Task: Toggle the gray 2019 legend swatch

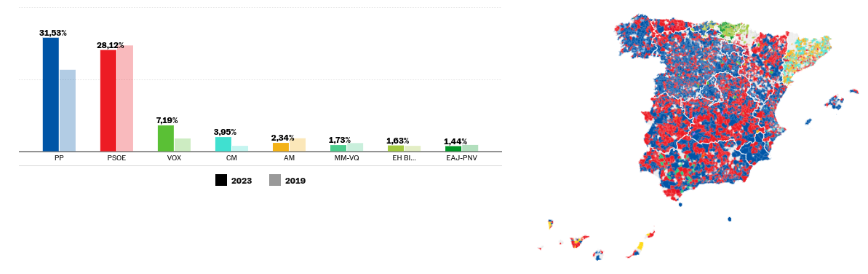Action: pos(275,180)
